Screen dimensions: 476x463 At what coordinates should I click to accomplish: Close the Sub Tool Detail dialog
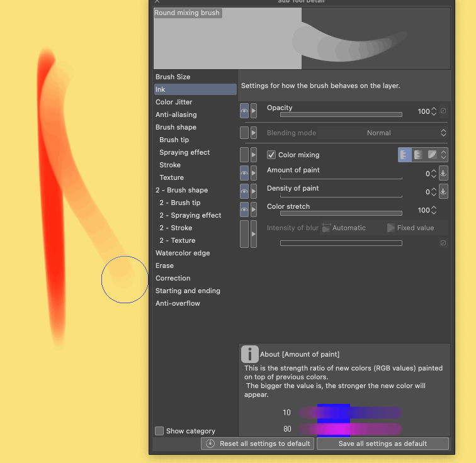(157, 1)
